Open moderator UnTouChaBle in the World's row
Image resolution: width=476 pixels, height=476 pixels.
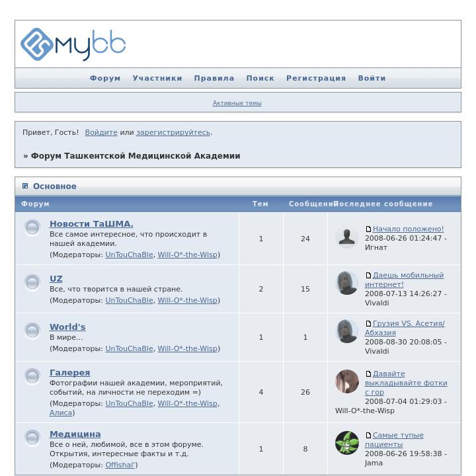129,348
